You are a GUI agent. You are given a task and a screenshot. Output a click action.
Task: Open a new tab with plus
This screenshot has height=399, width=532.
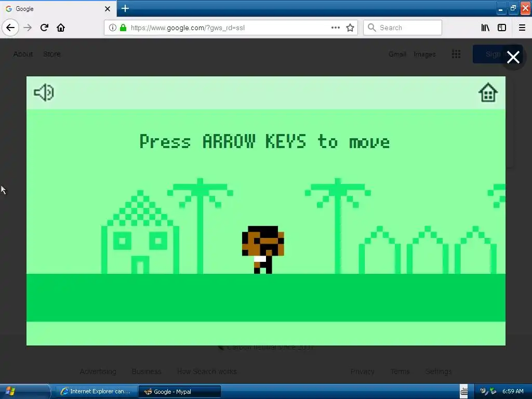[x=125, y=8]
